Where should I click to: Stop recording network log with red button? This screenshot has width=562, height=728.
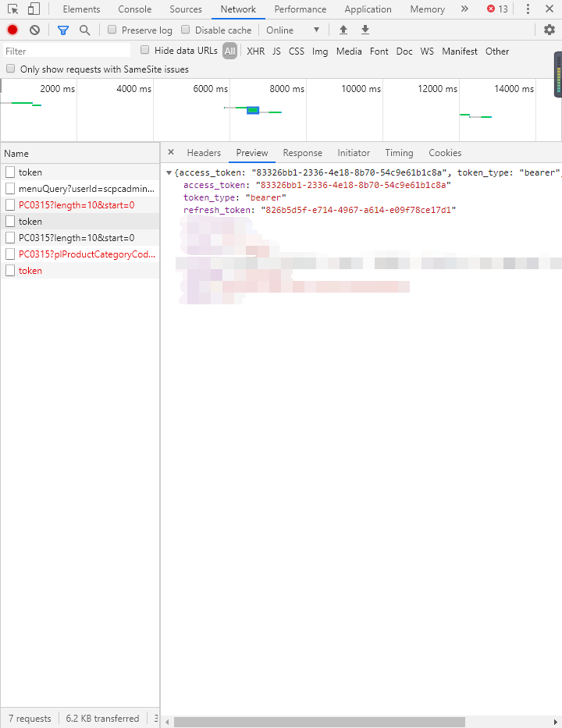[x=12, y=30]
